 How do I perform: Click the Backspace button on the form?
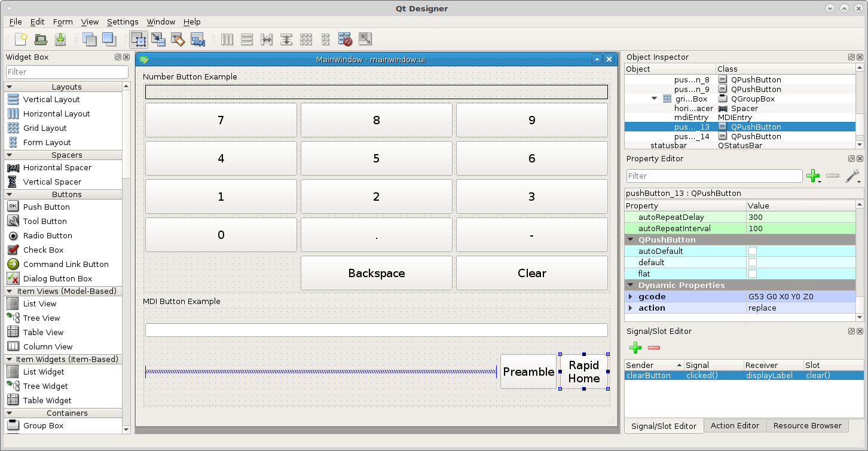pos(377,273)
